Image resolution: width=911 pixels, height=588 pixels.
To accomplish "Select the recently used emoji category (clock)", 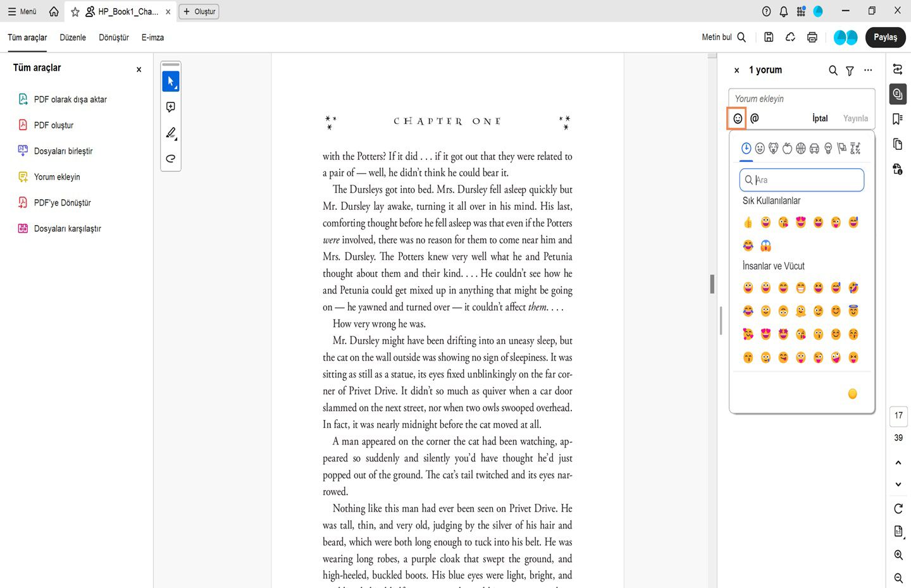I will (747, 149).
